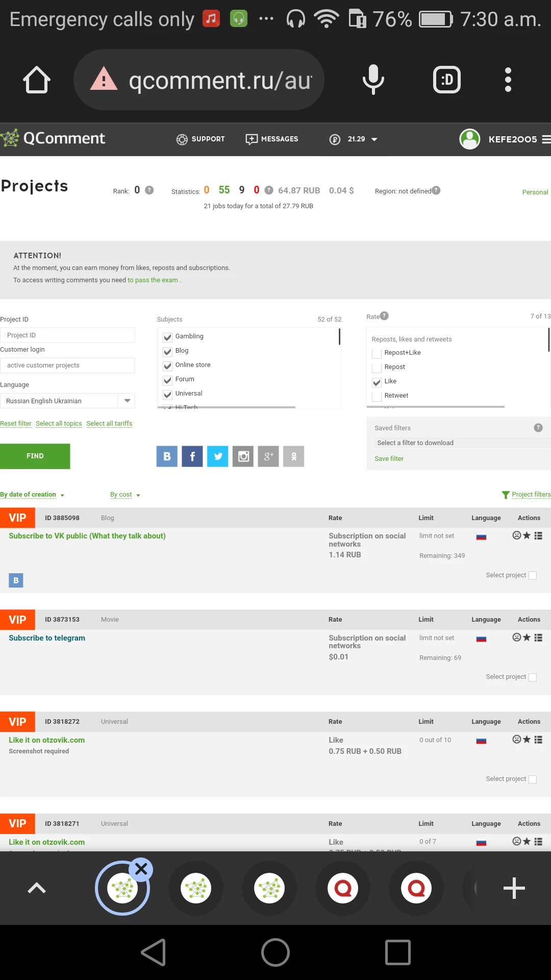Focus the Project ID input field
This screenshot has height=980, width=551.
click(x=67, y=335)
